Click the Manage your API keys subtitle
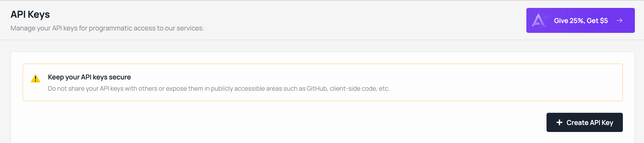The height and width of the screenshot is (143, 644). pos(107,28)
